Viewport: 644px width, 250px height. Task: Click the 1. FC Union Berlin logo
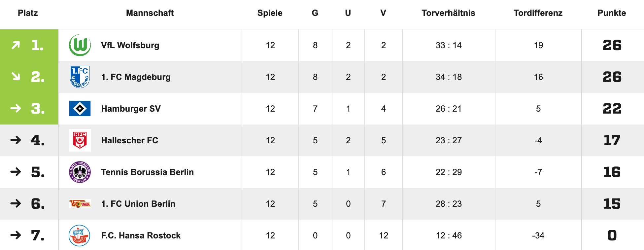80,204
